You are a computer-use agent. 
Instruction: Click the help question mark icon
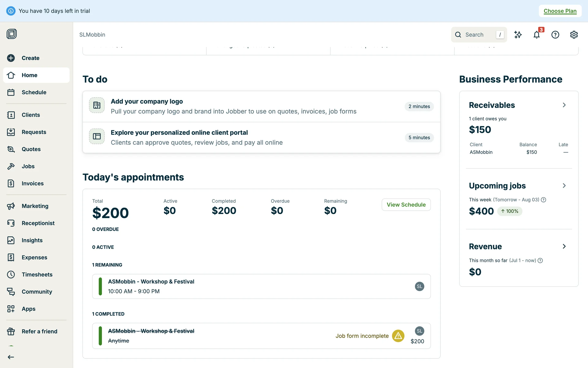coord(555,35)
